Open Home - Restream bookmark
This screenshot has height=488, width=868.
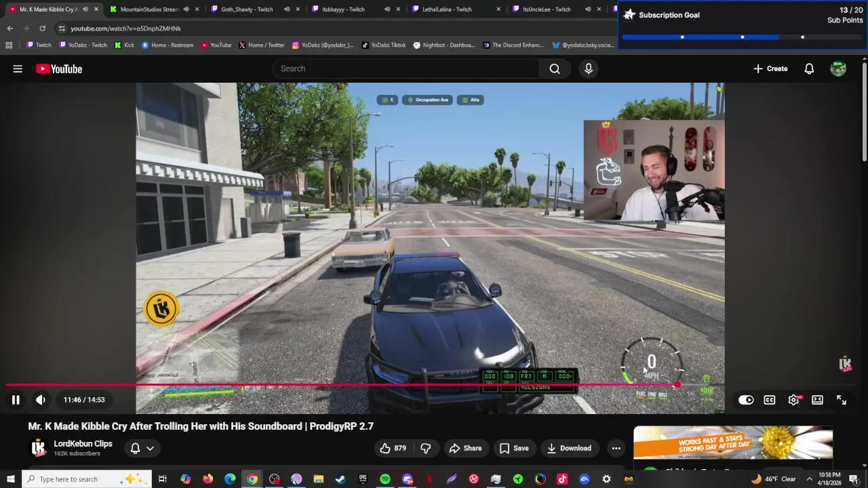(x=167, y=45)
